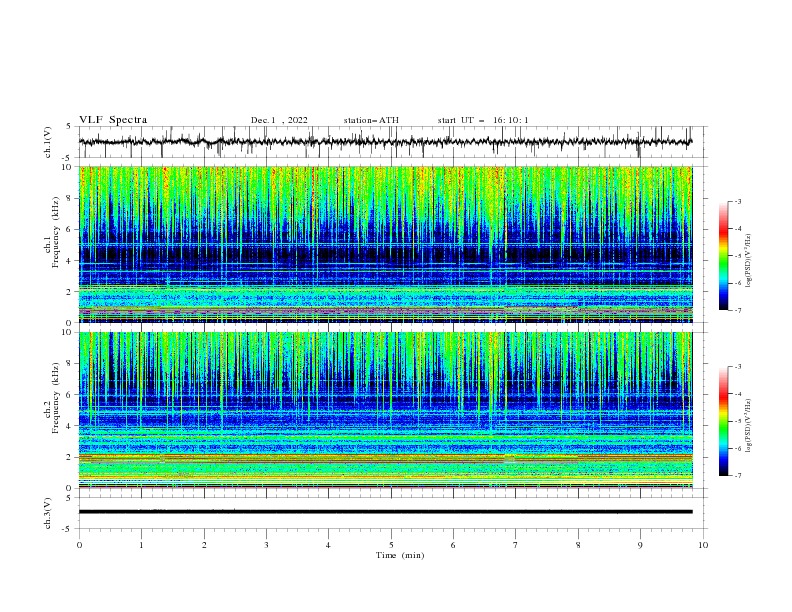Click the ch.1 colorbar "log(PSD)(V²/Hz)" label
Image resolution: width=792 pixels, height=612 pixels.
[x=748, y=261]
